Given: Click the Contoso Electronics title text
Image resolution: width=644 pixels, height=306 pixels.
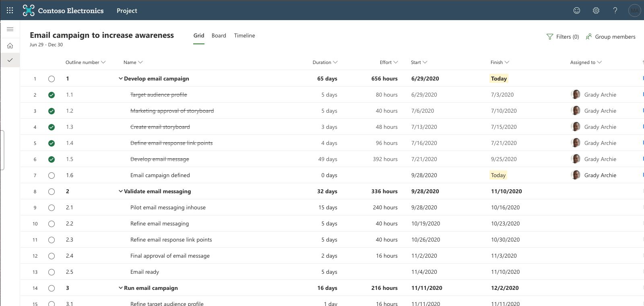Looking at the screenshot, I should pyautogui.click(x=71, y=10).
